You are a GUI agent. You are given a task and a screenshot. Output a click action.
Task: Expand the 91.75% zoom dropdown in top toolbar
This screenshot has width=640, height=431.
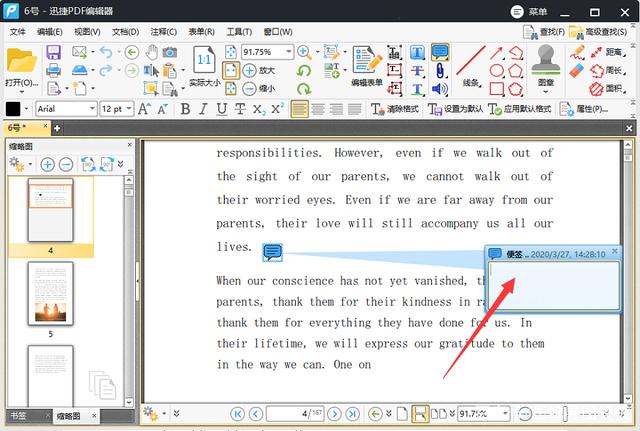tap(288, 52)
